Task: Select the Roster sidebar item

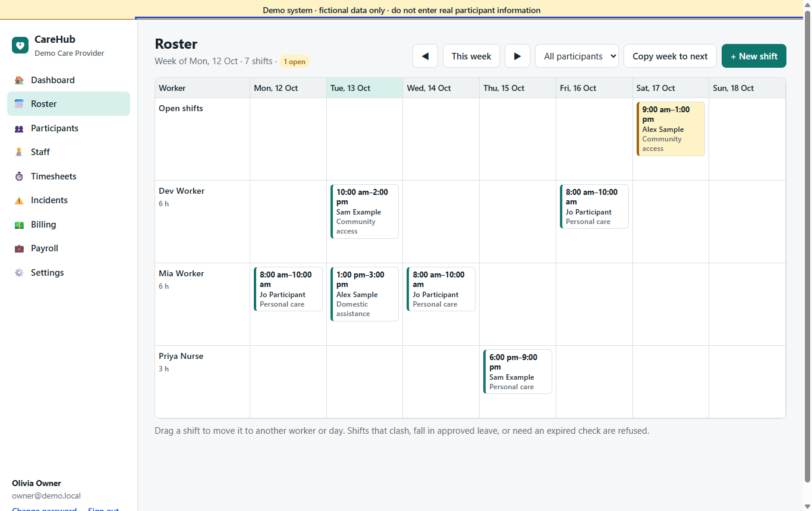Action: coord(68,104)
